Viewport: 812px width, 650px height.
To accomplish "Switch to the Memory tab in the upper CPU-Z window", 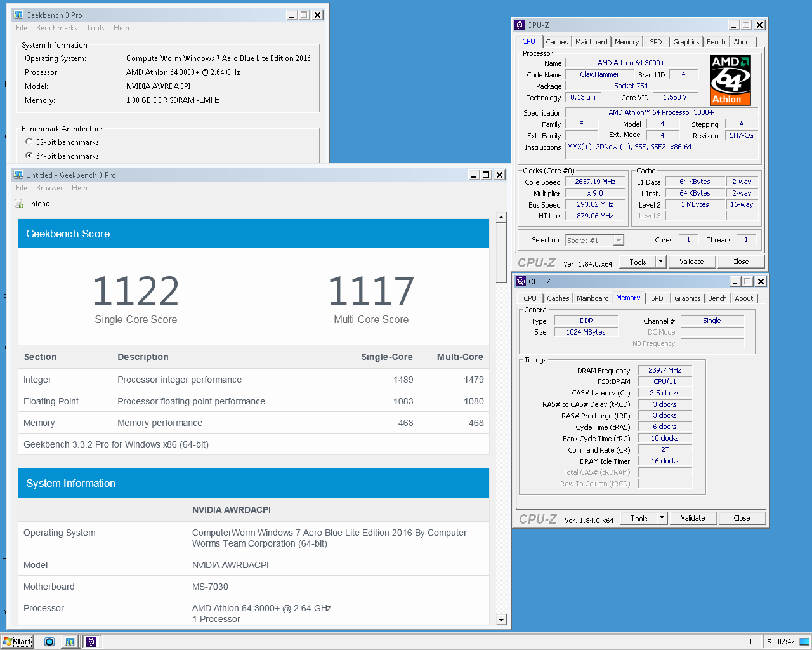I will [x=627, y=42].
